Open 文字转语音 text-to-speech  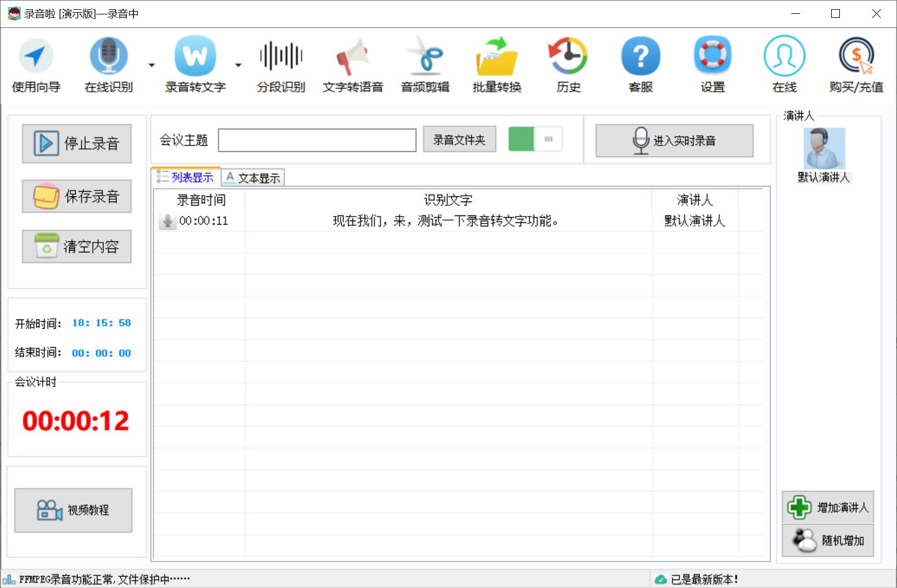click(353, 65)
